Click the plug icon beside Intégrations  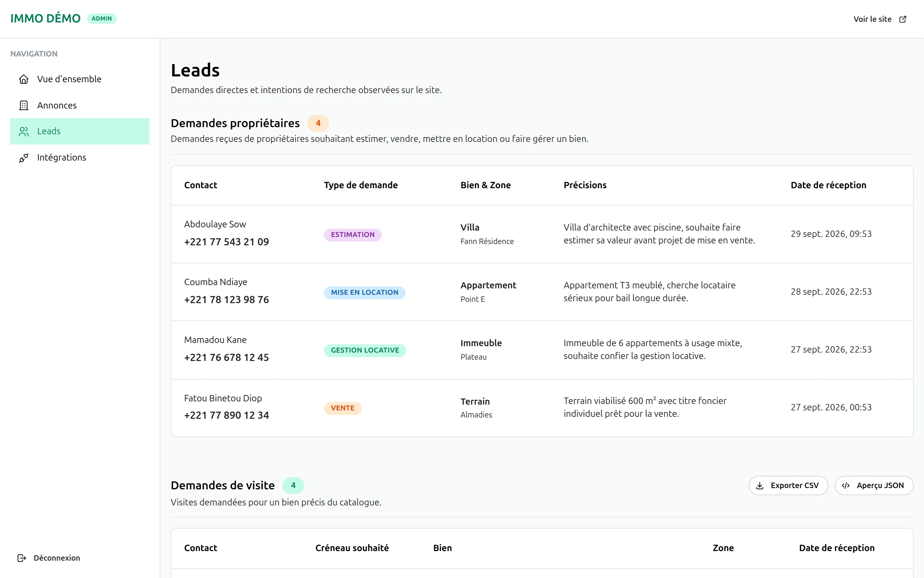click(x=24, y=157)
